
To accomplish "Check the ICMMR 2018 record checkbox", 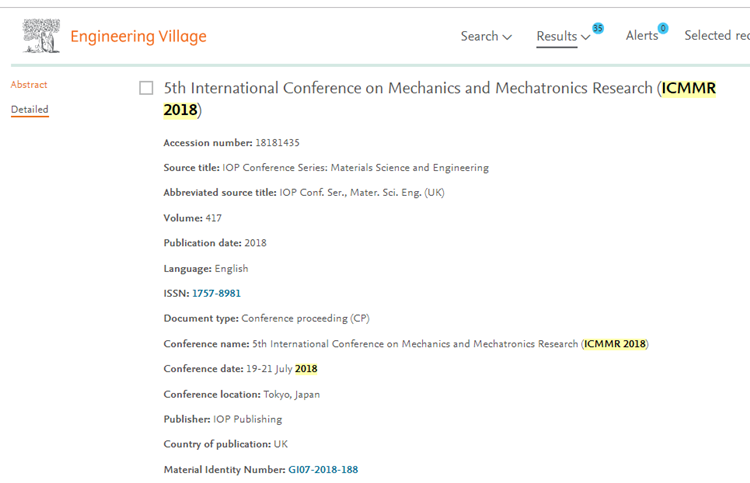I will point(146,88).
